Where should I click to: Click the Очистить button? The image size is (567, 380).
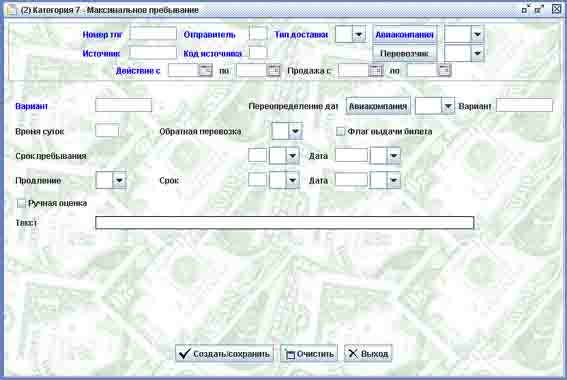pos(309,354)
